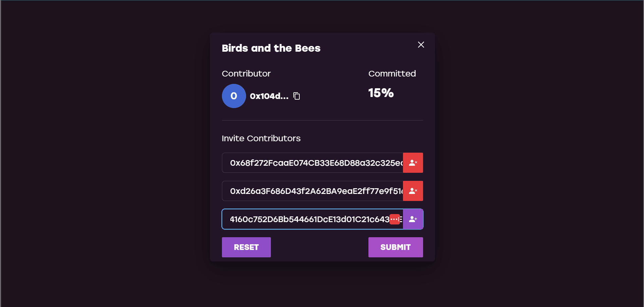The height and width of the screenshot is (307, 644).
Task: Click the red ellipsis icon in input
Action: coord(395,219)
